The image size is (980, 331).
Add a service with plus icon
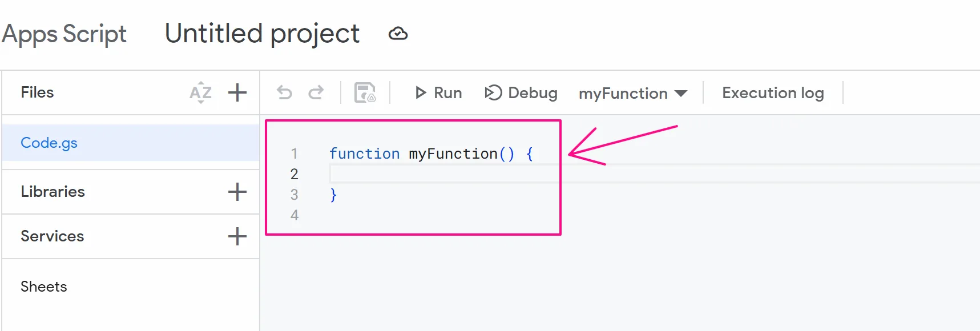tap(237, 236)
